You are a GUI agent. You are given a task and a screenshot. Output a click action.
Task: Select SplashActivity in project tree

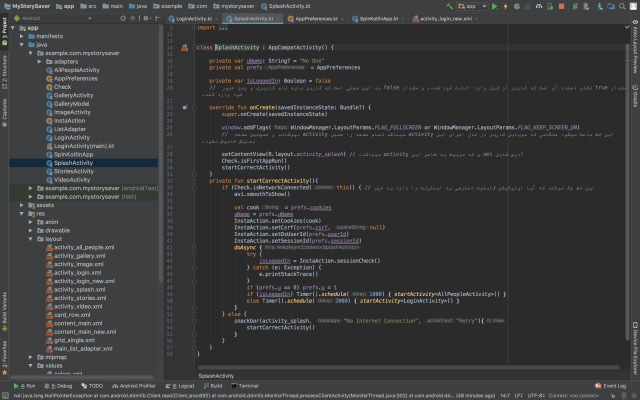point(73,163)
